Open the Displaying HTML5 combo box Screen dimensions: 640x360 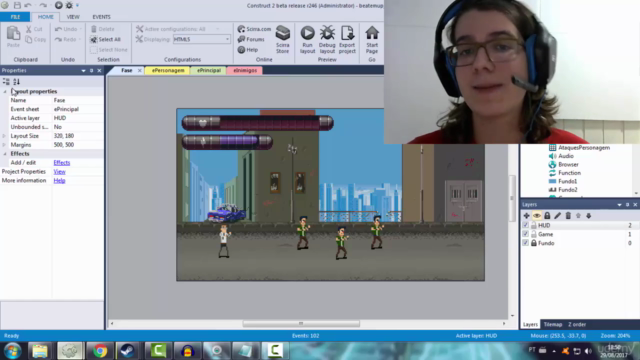coord(202,39)
